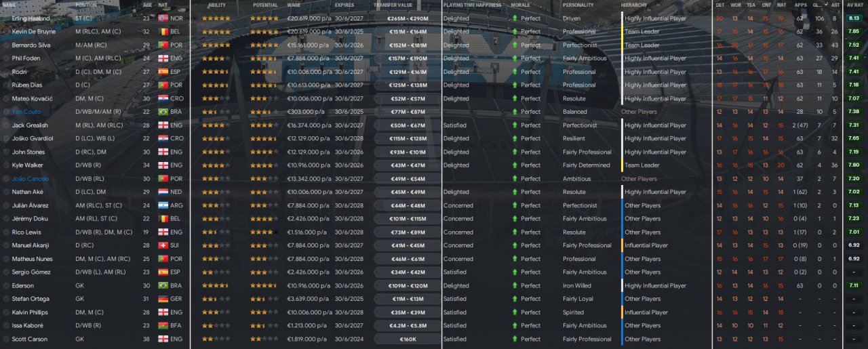Click Germany flag in Stefan Ortega's row
This screenshot has width=868, height=349.
tap(163, 299)
